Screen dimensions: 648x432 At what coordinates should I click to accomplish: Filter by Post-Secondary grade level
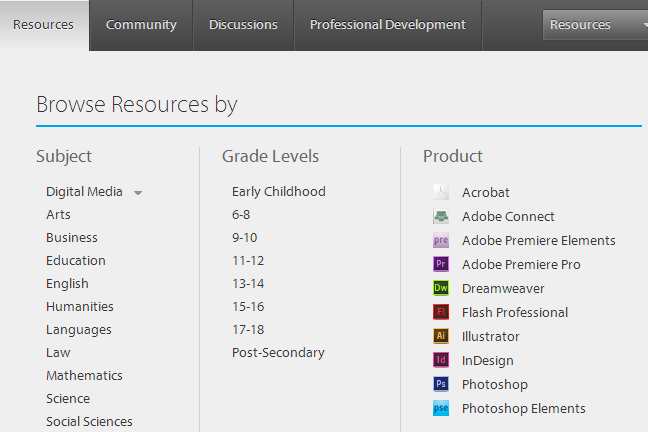(279, 353)
